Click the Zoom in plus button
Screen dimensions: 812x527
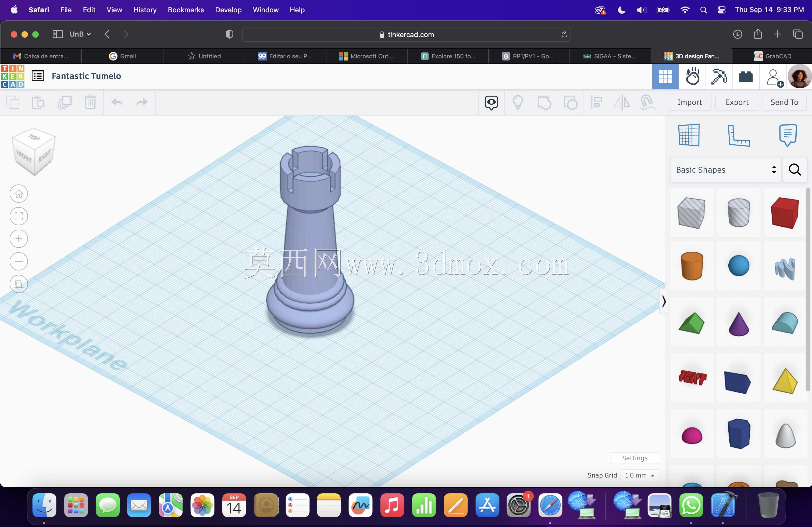[19, 239]
